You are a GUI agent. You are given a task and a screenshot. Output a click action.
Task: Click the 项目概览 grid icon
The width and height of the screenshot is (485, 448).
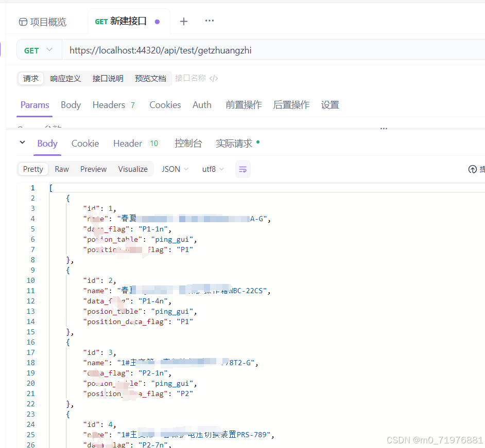[x=22, y=21]
